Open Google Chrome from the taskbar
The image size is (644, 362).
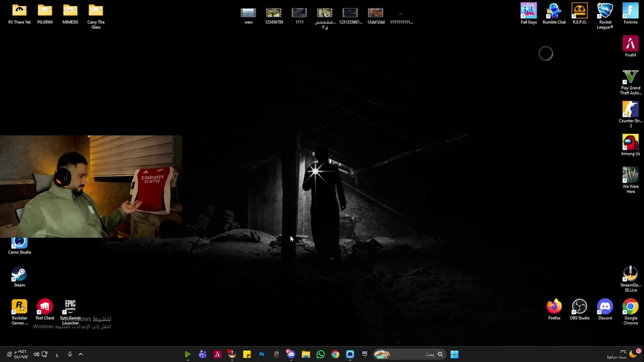click(335, 354)
